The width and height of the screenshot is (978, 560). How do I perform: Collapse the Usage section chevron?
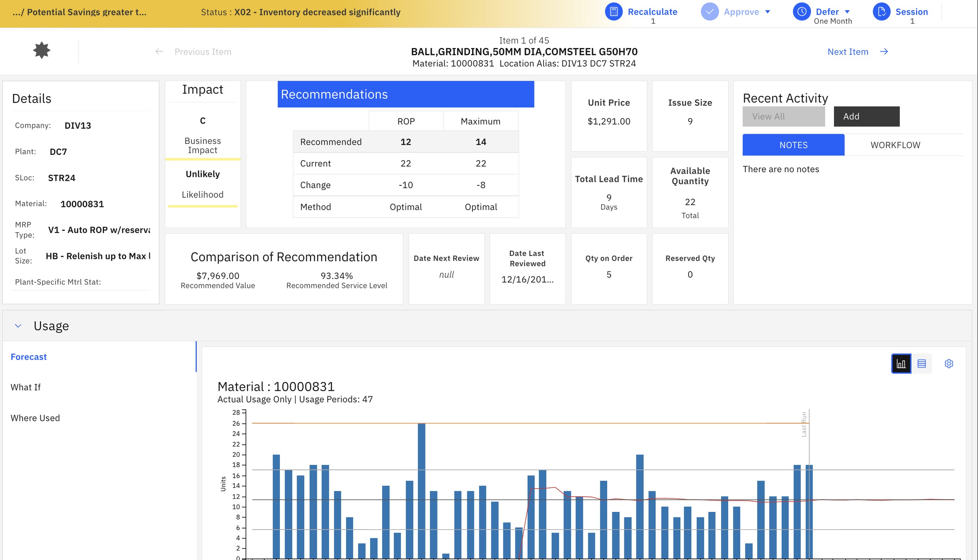pyautogui.click(x=18, y=326)
